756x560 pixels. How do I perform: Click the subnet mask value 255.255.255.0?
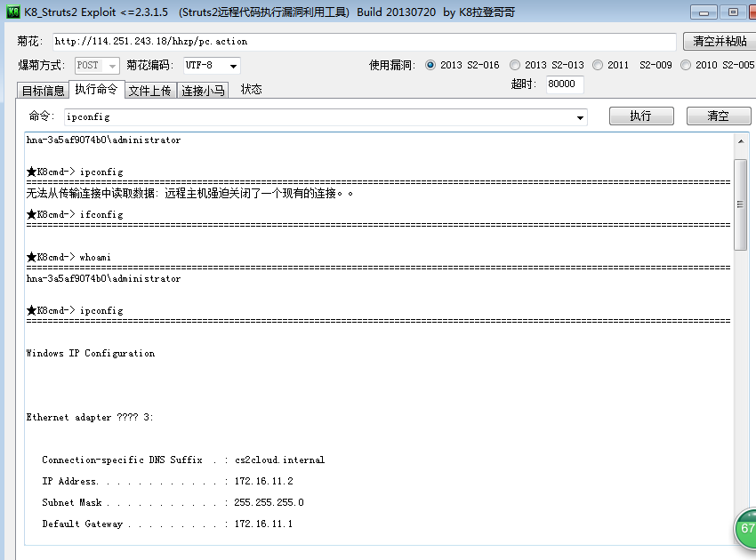pos(269,502)
